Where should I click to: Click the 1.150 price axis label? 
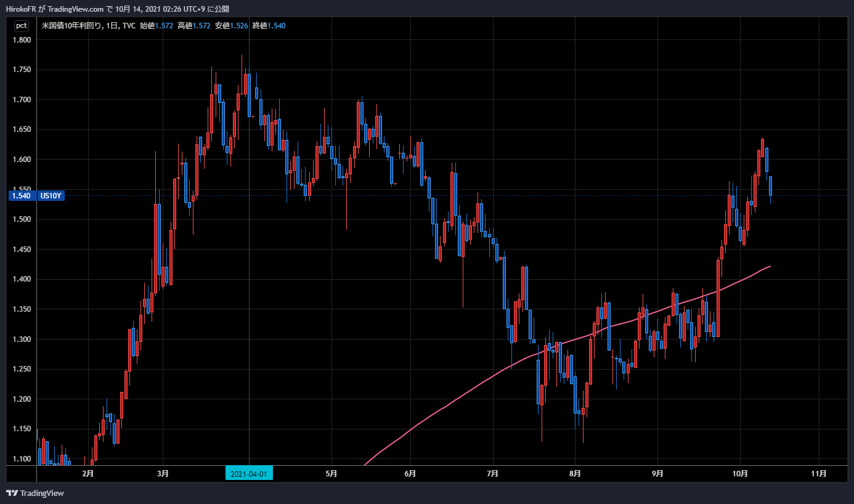(x=22, y=429)
